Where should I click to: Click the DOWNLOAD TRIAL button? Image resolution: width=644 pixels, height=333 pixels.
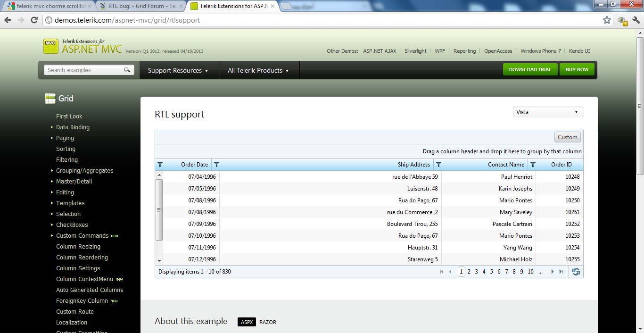(x=530, y=70)
